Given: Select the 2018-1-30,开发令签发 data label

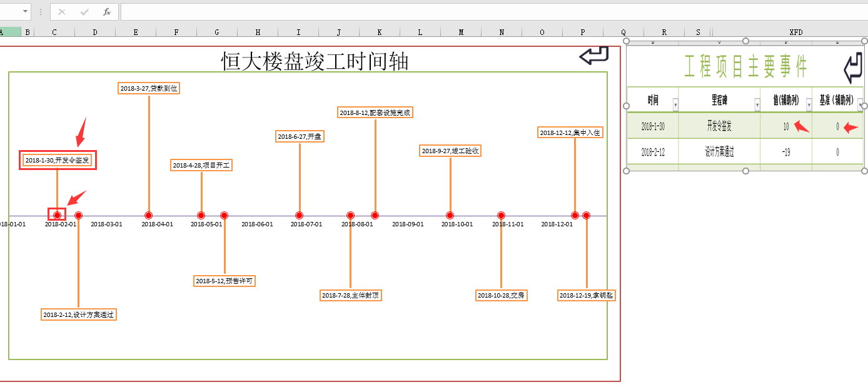Looking at the screenshot, I should click(58, 161).
